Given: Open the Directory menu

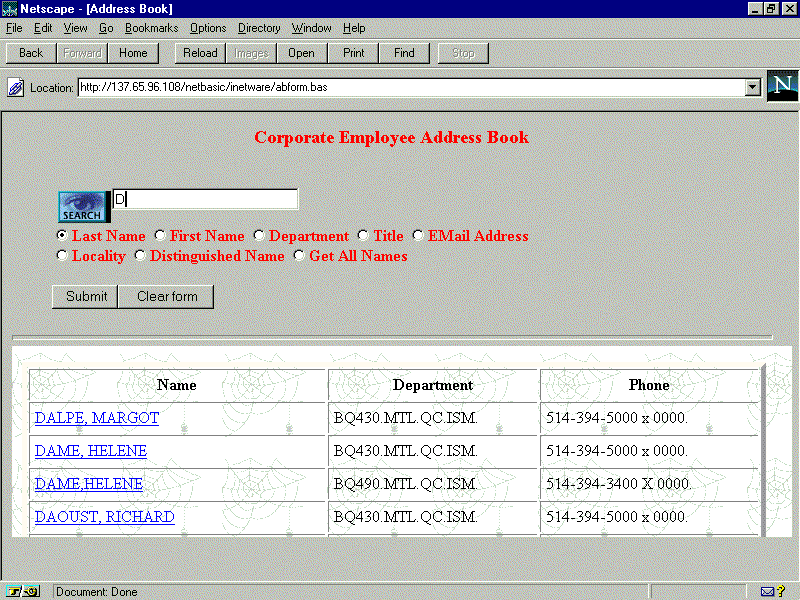Looking at the screenshot, I should [x=259, y=28].
